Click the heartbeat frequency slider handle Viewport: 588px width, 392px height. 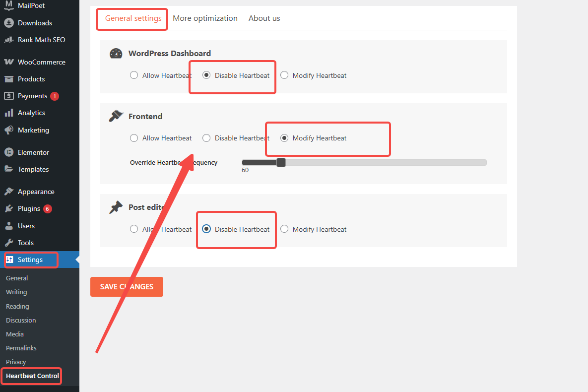281,162
